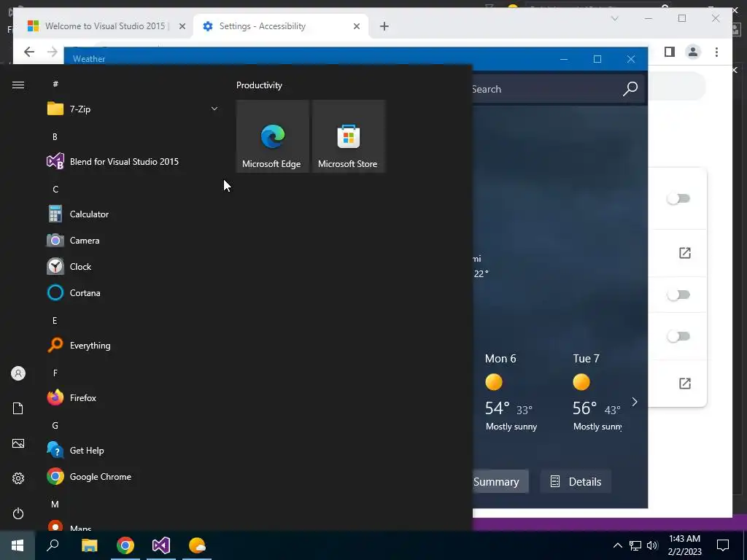Close the Welcome to Visual Studio tab
The image size is (747, 560).
(182, 27)
